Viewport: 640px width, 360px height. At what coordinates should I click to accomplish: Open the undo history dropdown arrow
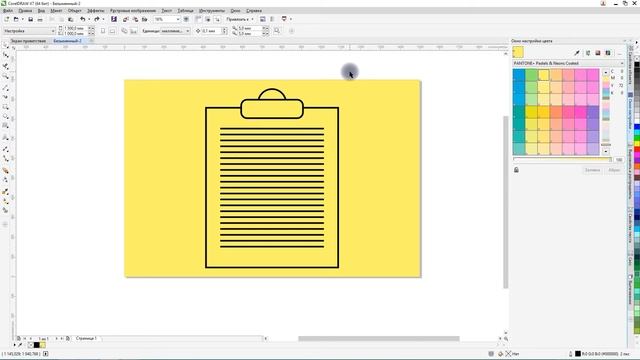89,19
